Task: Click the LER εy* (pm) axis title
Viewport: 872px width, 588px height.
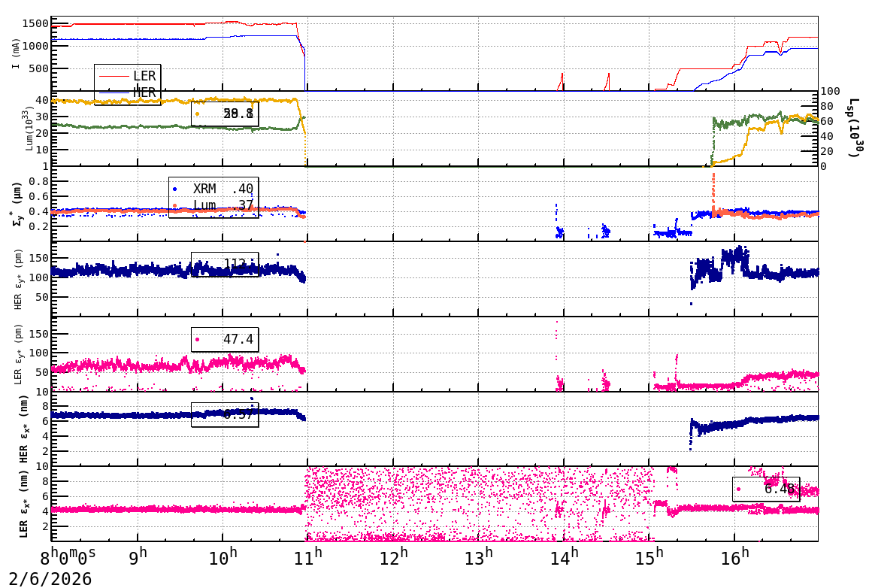Action: 18,354
